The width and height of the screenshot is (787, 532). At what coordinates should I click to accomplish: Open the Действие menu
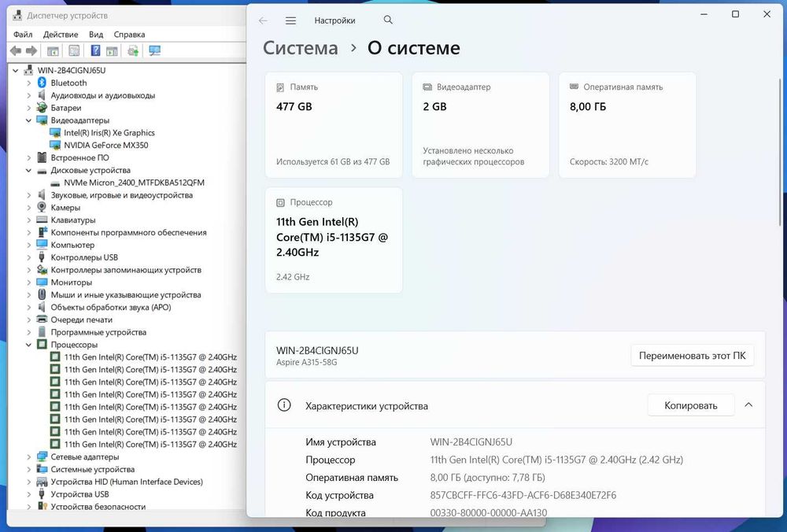61,35
